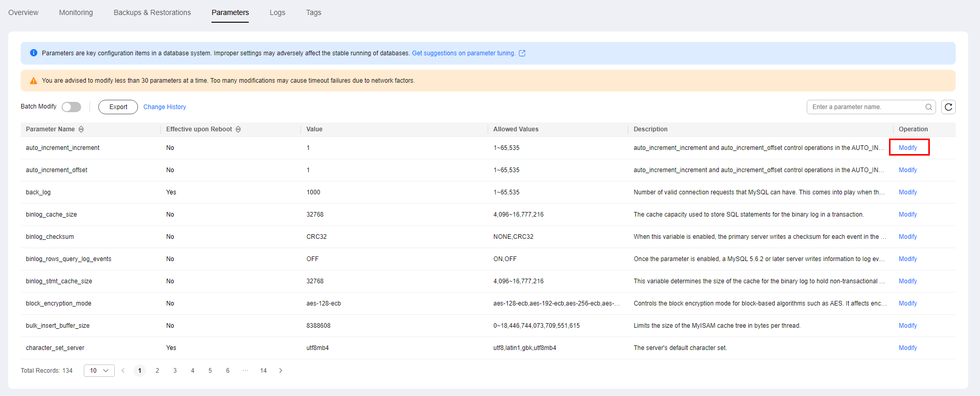Switch to the Monitoring tab
980x396 pixels.
tap(76, 12)
